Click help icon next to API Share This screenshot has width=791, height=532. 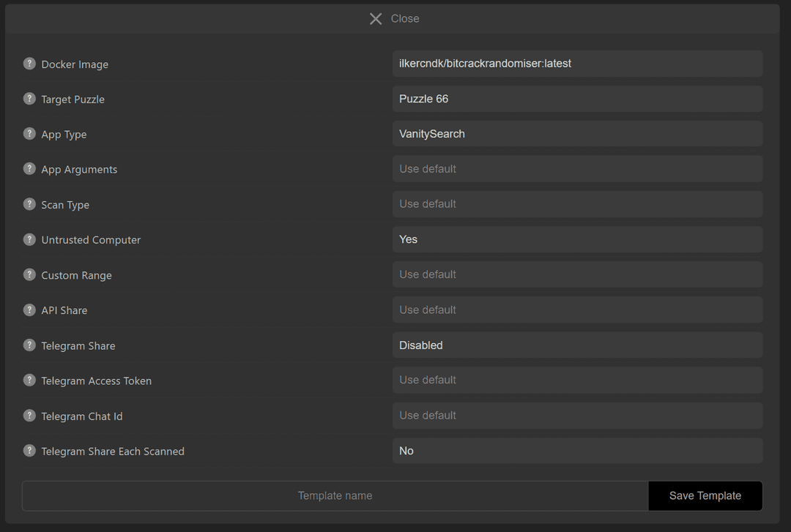click(x=29, y=310)
